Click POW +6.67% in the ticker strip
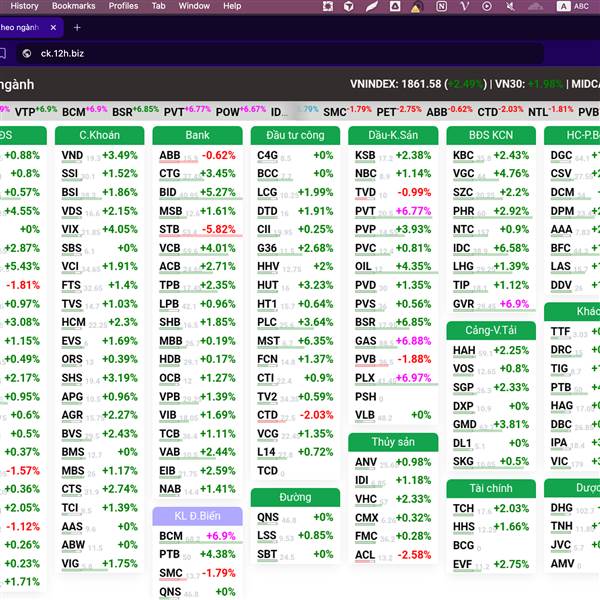 241,111
